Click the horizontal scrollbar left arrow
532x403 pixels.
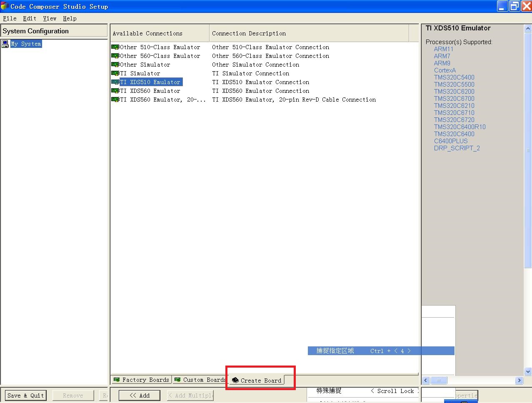[426, 380]
